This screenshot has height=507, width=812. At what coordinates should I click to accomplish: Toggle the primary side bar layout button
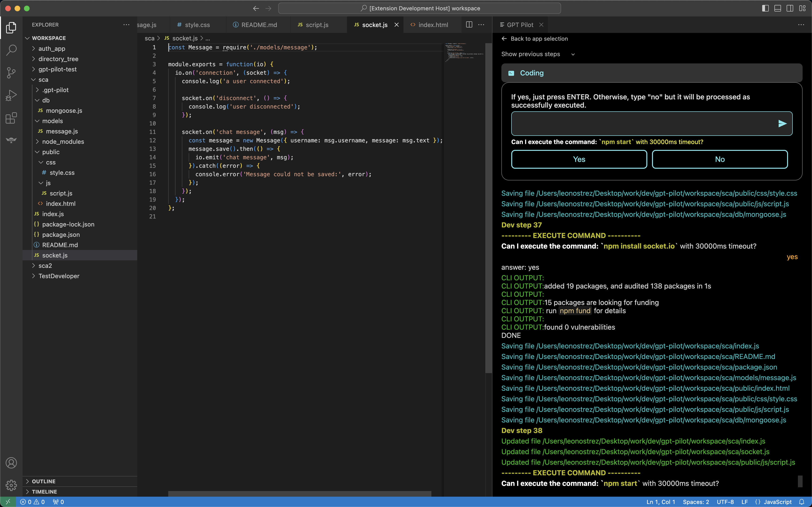(x=765, y=8)
